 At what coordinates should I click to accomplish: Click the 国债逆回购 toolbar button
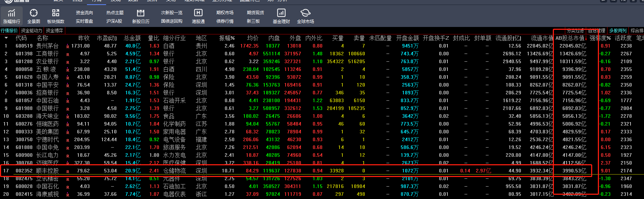172,21
